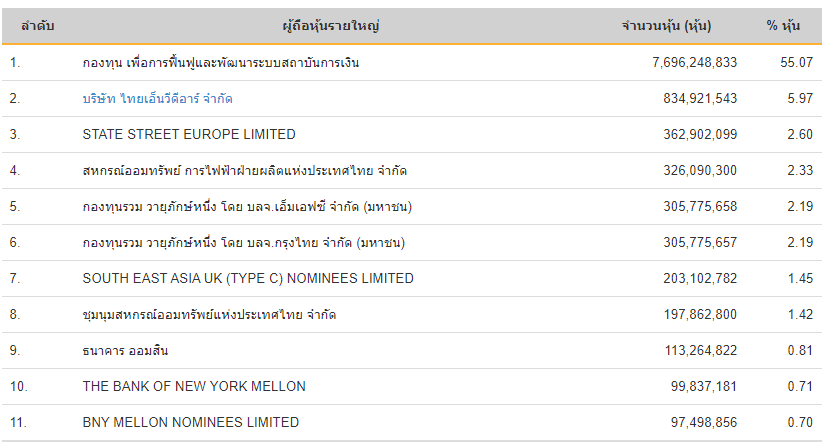Viewport: 826px width, 442px height.
Task: Click the ลำดับ column header
Action: [x=37, y=25]
